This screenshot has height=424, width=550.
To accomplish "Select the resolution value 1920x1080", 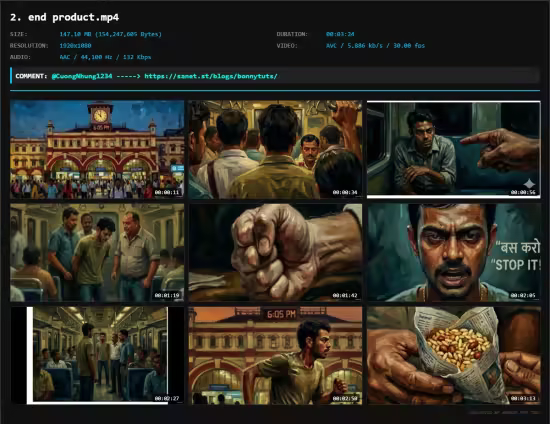I will tap(75, 46).
